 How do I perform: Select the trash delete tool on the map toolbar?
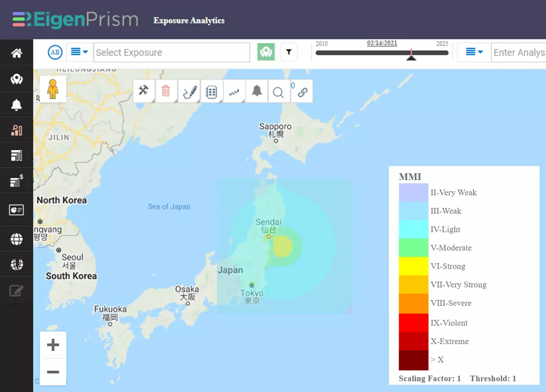click(166, 91)
